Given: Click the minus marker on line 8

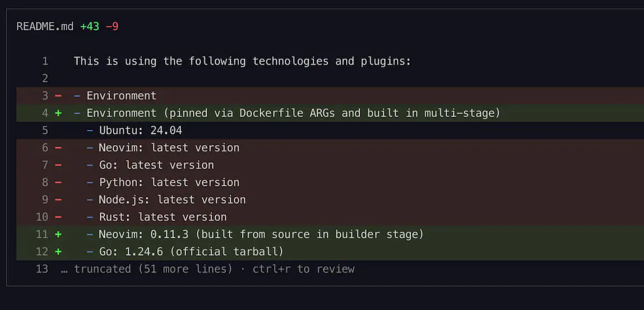Looking at the screenshot, I should tap(58, 182).
